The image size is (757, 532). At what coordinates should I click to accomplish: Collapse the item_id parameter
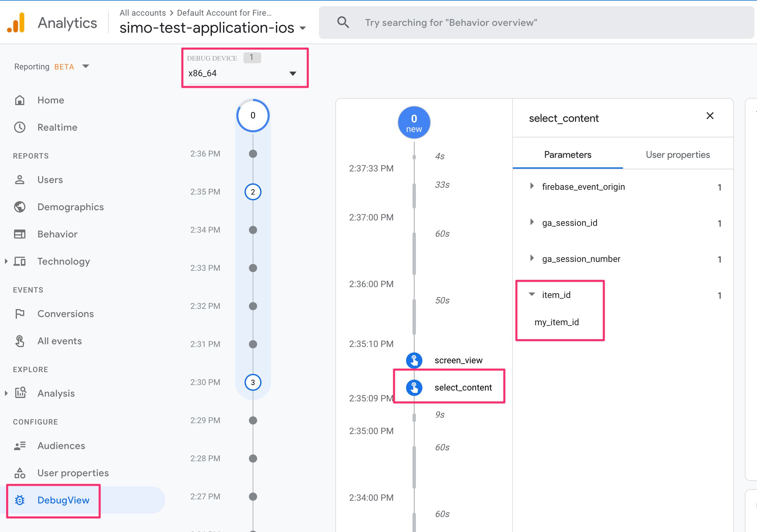tap(532, 294)
